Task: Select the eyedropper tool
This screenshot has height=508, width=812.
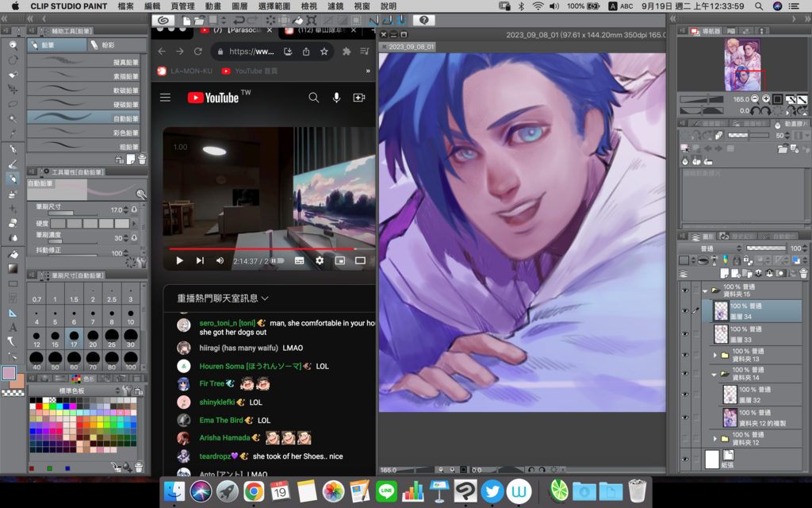Action: coord(13,133)
